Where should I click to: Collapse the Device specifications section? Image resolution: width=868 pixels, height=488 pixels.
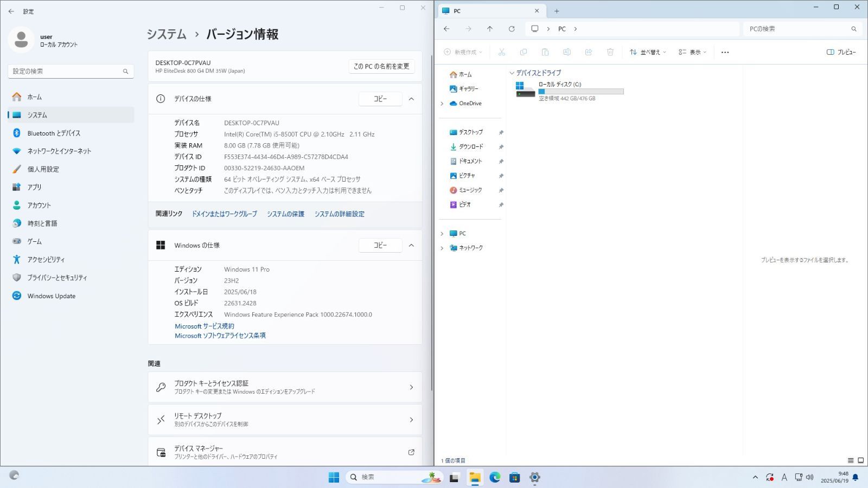411,99
